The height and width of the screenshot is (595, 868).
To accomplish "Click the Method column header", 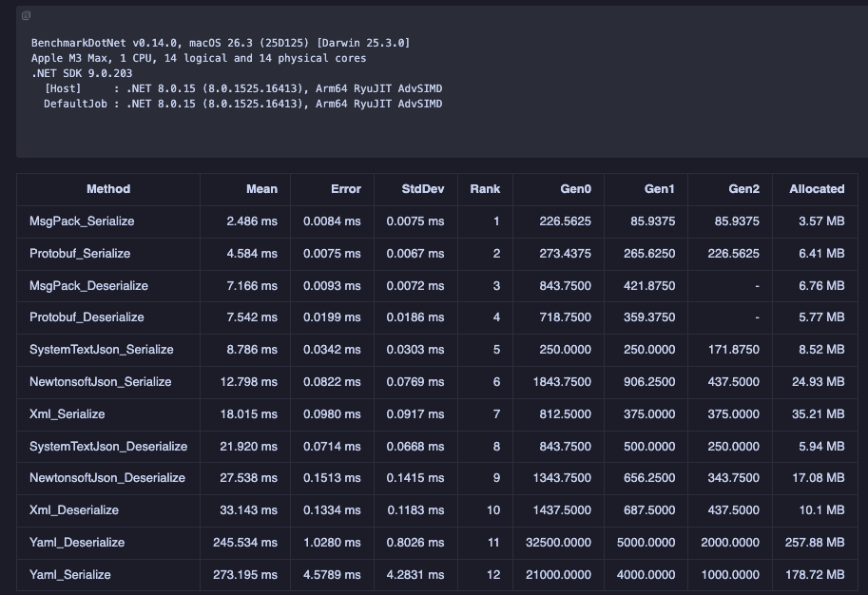I will click(108, 189).
